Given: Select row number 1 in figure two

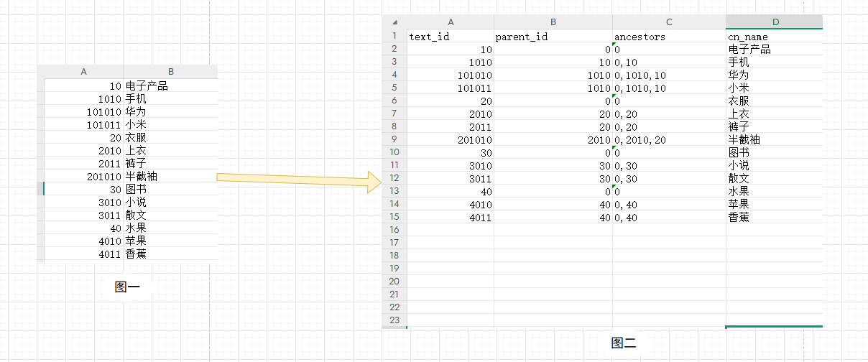Looking at the screenshot, I should 394,36.
